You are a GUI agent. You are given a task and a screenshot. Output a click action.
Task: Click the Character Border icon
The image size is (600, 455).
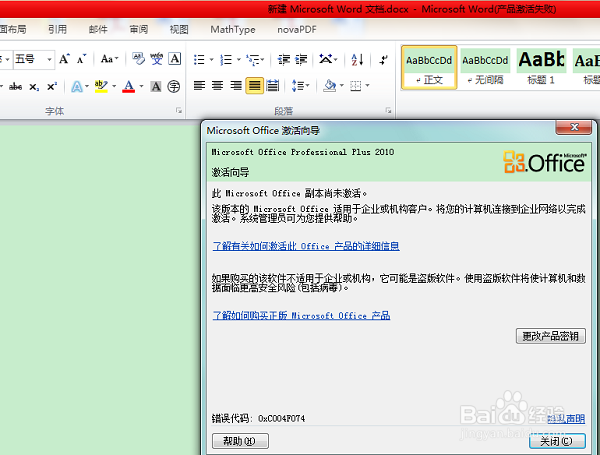(175, 59)
